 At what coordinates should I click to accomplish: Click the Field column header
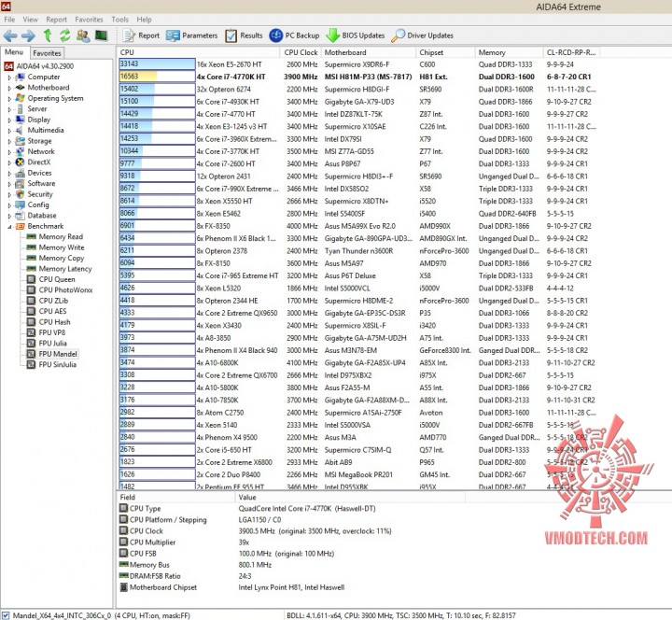(175, 498)
